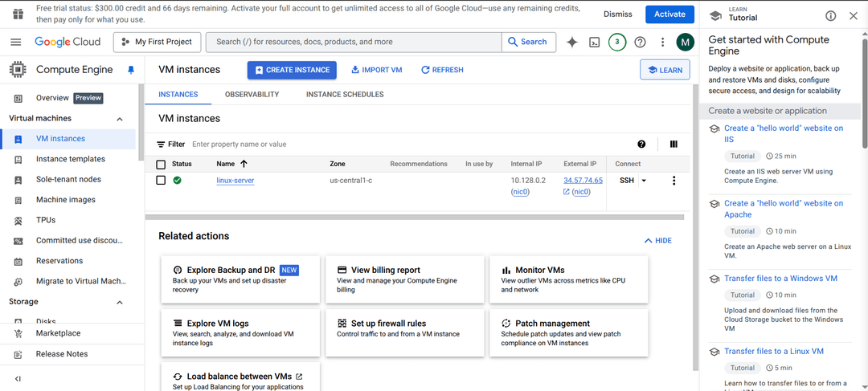Activate Cloud Shell terminal icon

pyautogui.click(x=595, y=42)
